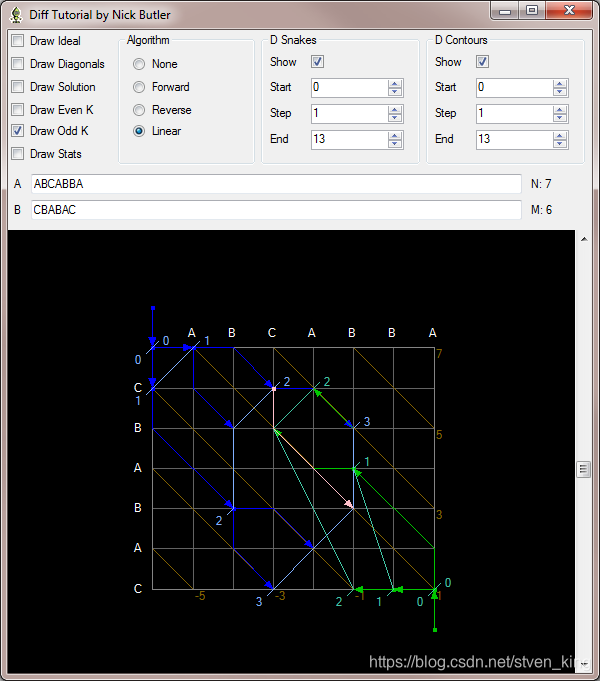The width and height of the screenshot is (600, 681).
Task: Uncheck the Draw Odd K checkbox
Action: [18, 131]
